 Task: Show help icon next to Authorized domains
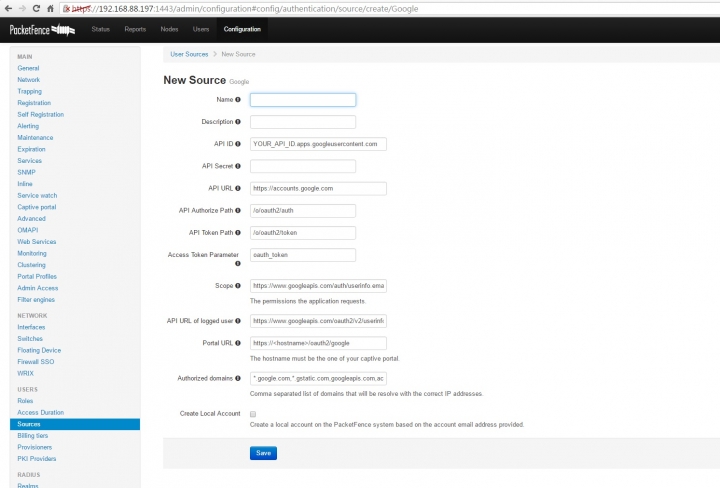click(x=238, y=378)
